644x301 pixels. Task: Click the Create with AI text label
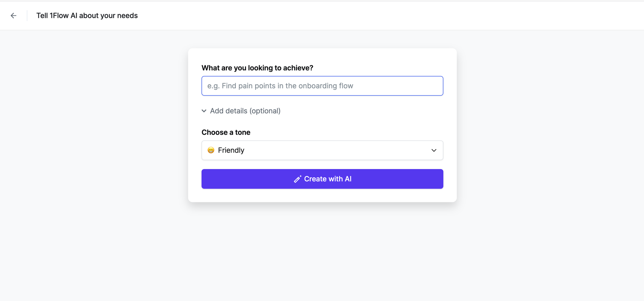328,179
